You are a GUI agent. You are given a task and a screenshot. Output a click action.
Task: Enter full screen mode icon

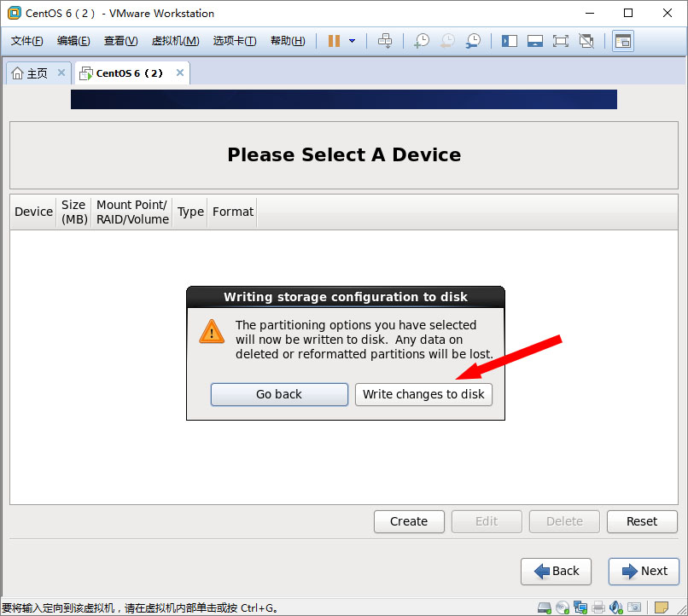coord(560,41)
